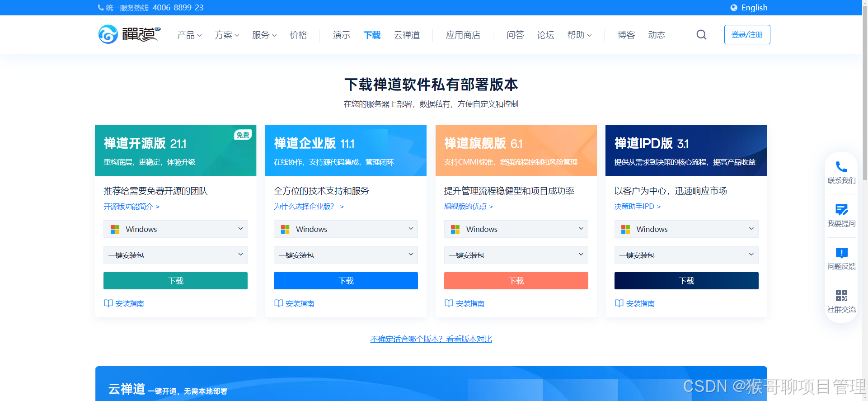Open the search magnifier icon
The height and width of the screenshot is (401, 868).
pos(701,35)
